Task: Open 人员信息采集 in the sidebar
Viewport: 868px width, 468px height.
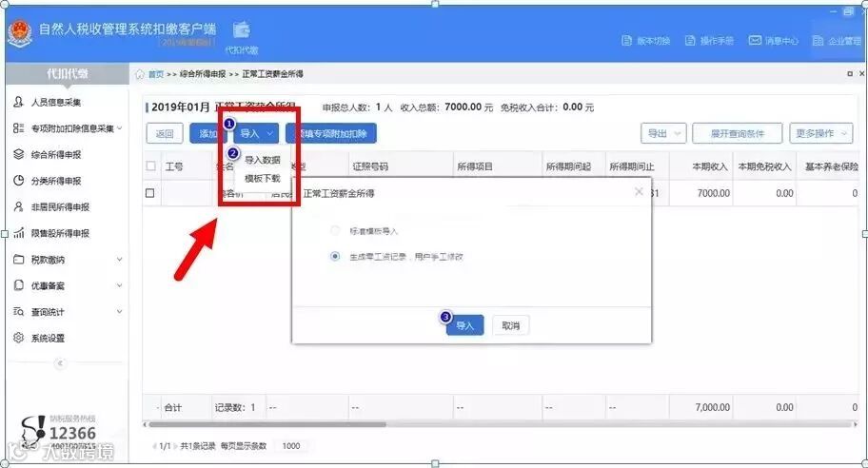Action: tap(56, 102)
